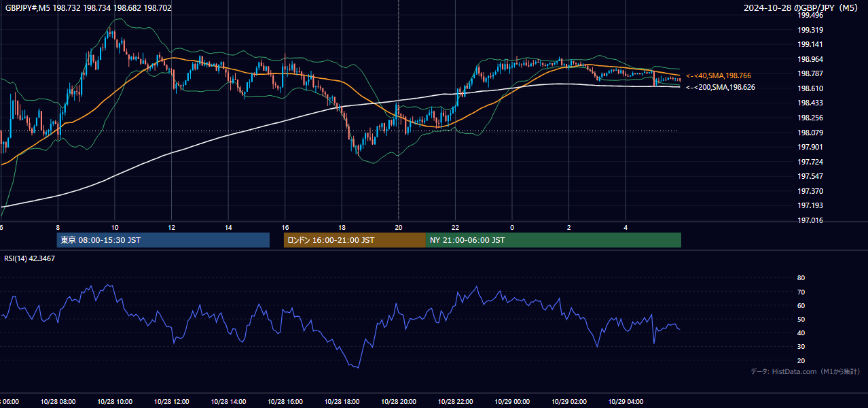
Task: Click price level 197.193 on price axis
Action: coord(810,205)
